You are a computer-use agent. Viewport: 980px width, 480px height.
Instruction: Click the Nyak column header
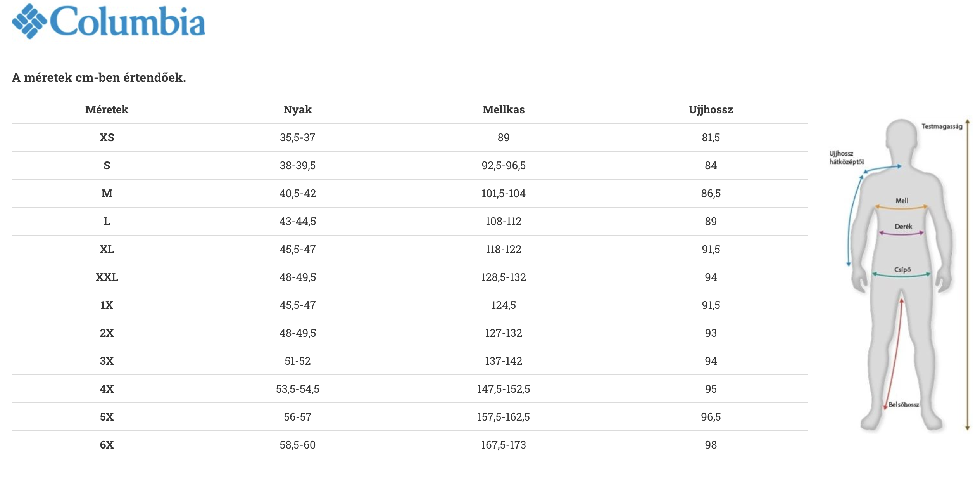pyautogui.click(x=297, y=109)
